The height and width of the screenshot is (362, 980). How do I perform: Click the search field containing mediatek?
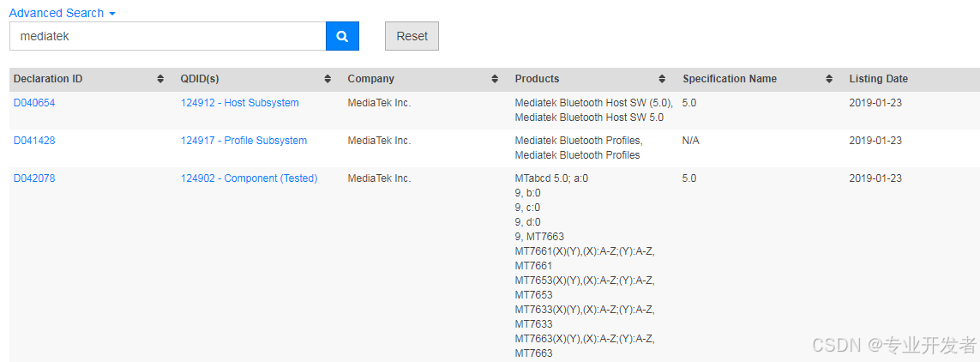(167, 36)
